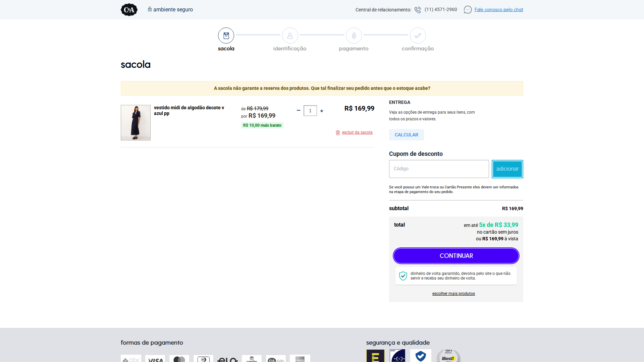Select the pagamento step icon
Viewport: 644px width, 362px height.
354,36
